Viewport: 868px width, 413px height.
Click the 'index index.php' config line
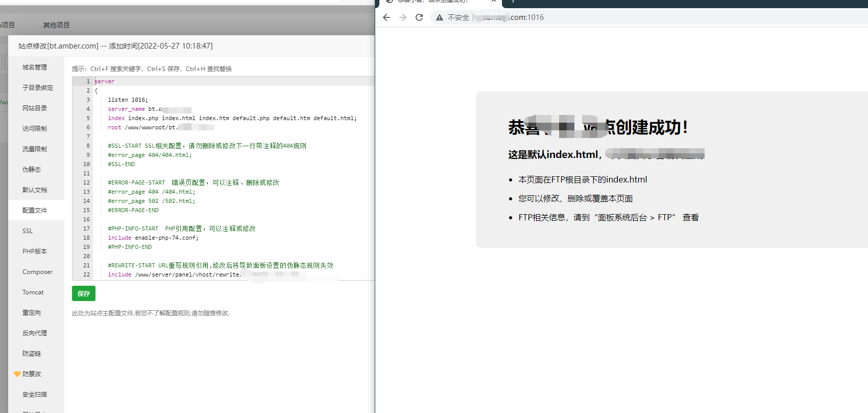(x=232, y=118)
